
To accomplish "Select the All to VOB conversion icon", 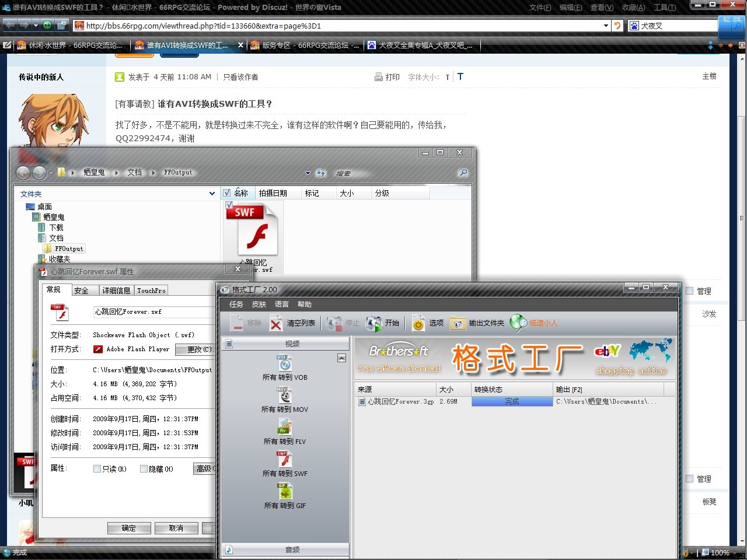I will 285,363.
